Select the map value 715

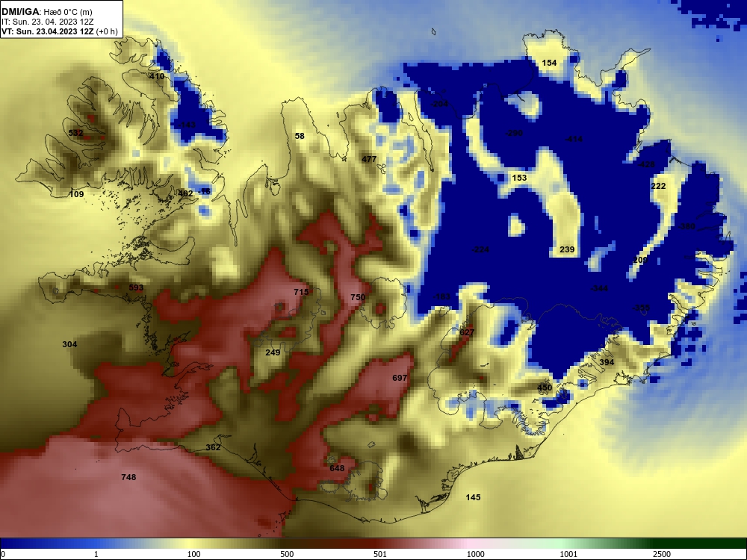click(301, 292)
